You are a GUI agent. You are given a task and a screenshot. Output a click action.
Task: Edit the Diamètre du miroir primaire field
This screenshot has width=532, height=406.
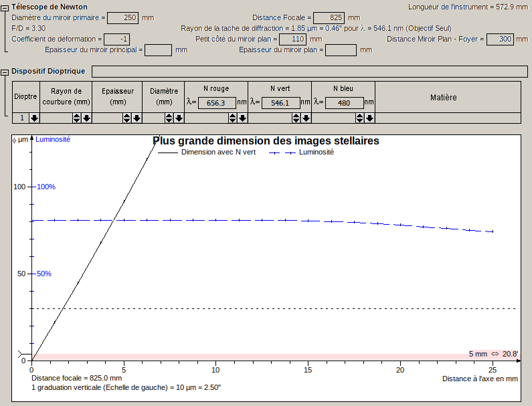point(123,17)
